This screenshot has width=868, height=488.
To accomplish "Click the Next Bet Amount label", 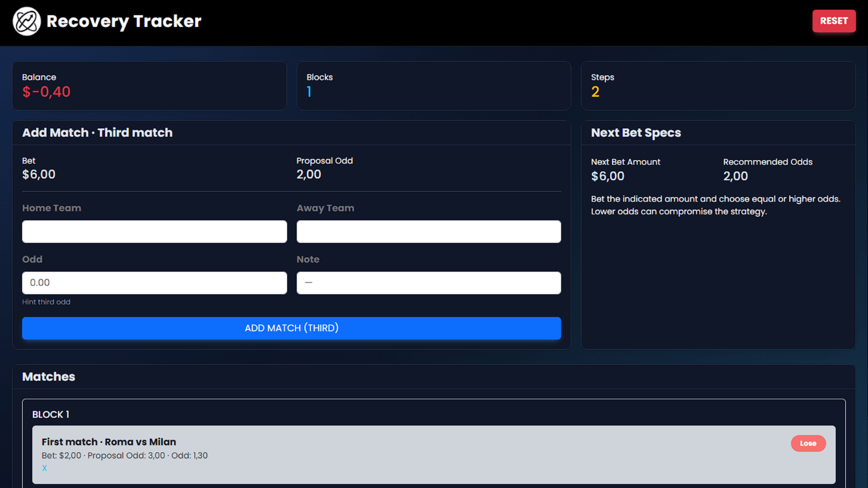I will click(x=626, y=162).
